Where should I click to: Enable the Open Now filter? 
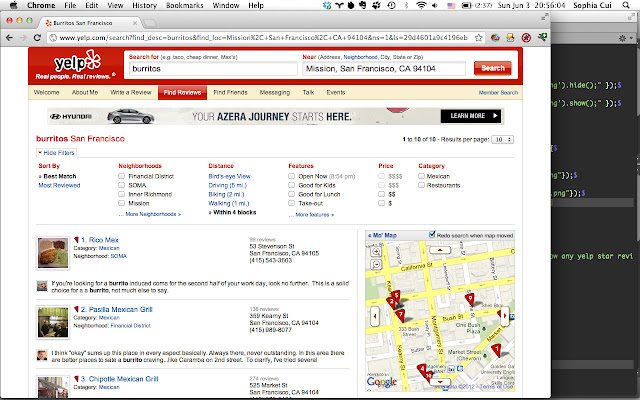(291, 176)
